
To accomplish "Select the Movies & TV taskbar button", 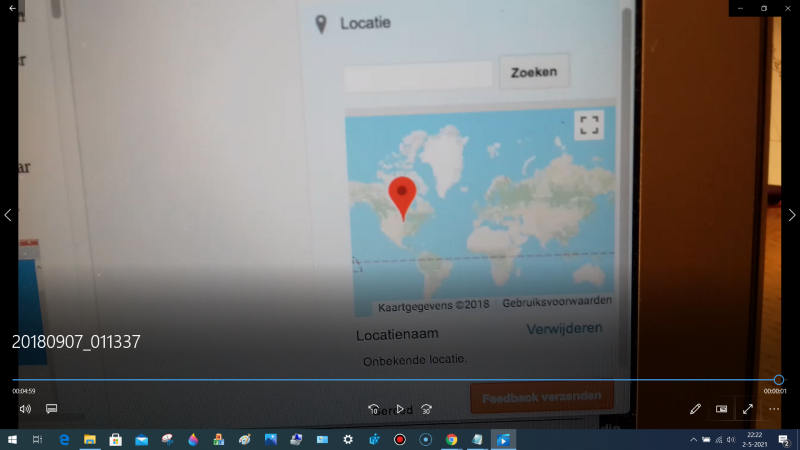I will tap(503, 439).
